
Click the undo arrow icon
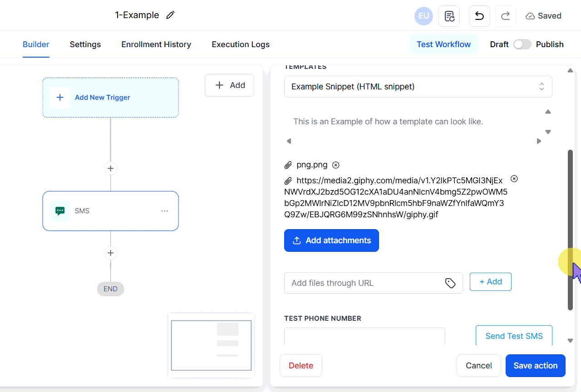[x=479, y=16]
